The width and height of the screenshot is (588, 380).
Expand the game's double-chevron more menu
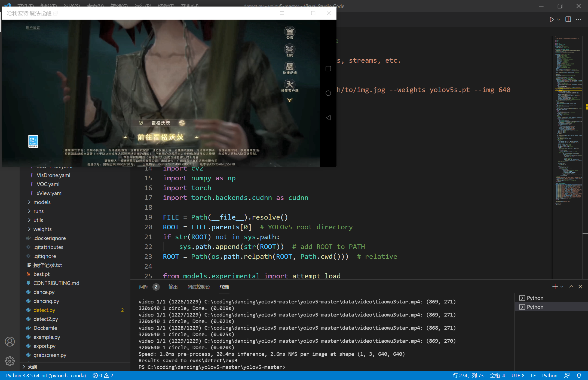pyautogui.click(x=290, y=100)
